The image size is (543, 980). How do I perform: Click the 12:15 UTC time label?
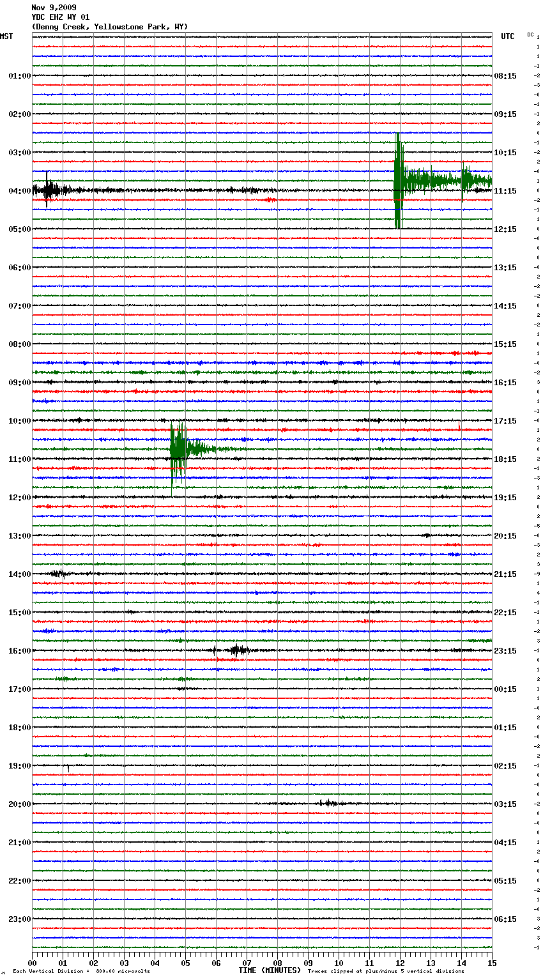pos(505,229)
